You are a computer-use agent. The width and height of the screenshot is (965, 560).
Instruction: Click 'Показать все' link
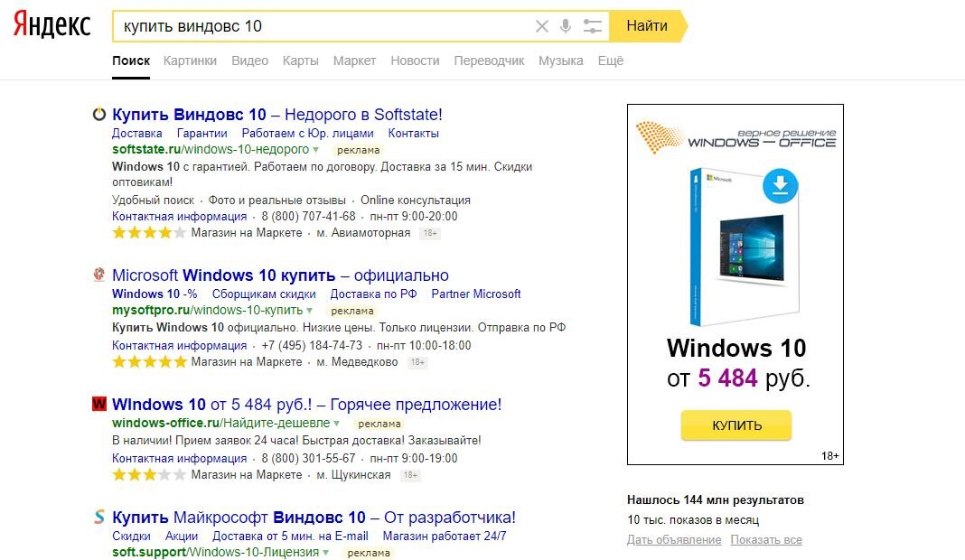766,539
